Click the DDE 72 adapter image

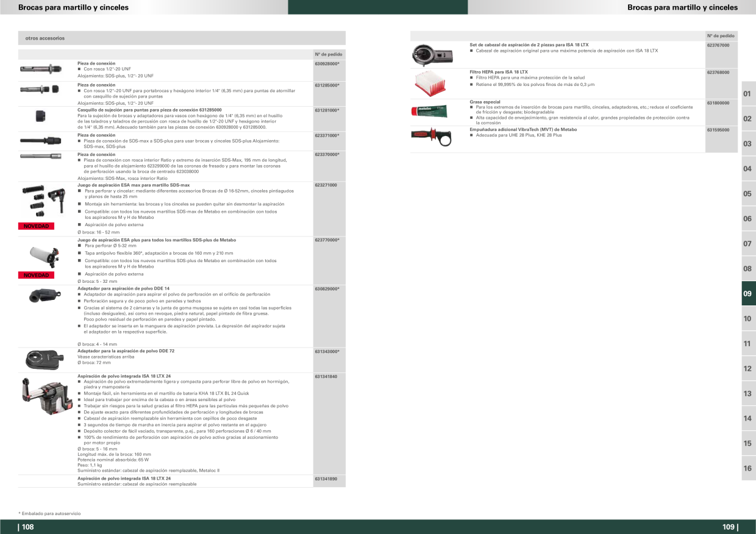[x=45, y=360]
